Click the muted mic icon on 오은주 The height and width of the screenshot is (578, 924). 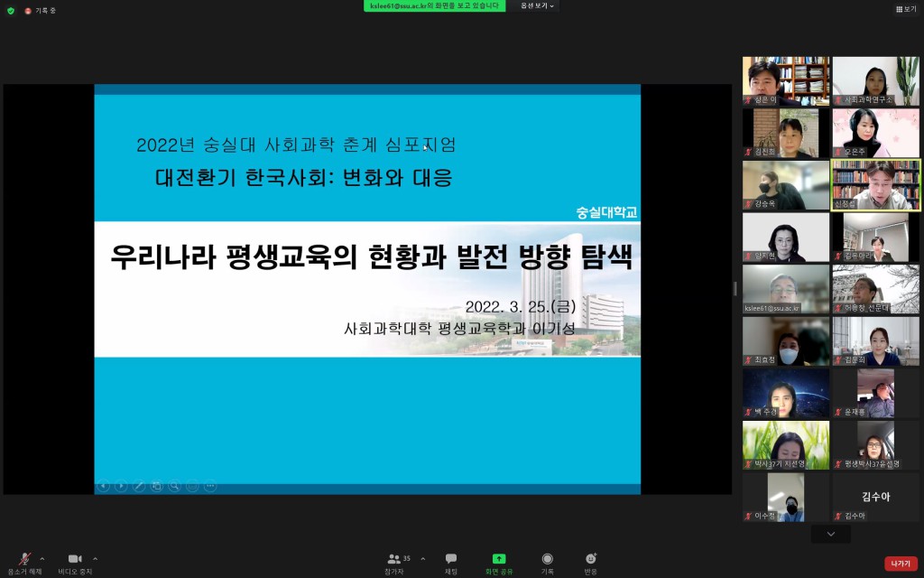pyautogui.click(x=838, y=152)
